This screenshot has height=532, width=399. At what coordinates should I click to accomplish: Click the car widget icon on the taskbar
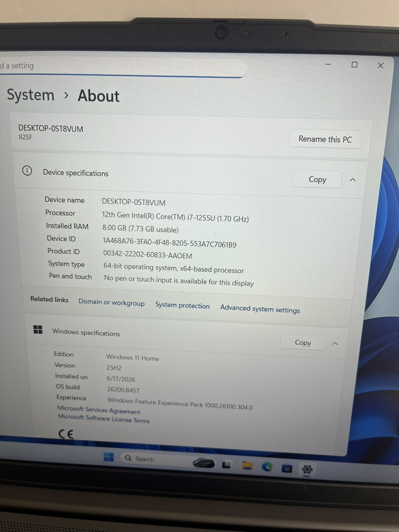point(204,463)
